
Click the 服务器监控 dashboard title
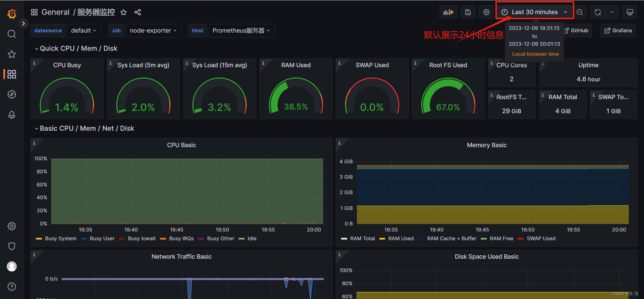click(96, 12)
